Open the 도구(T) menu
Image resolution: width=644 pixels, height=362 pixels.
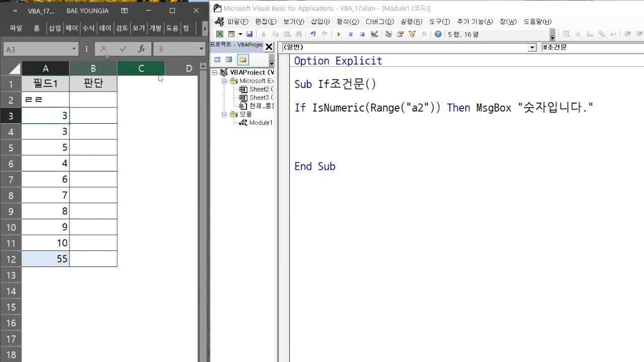pos(439,22)
